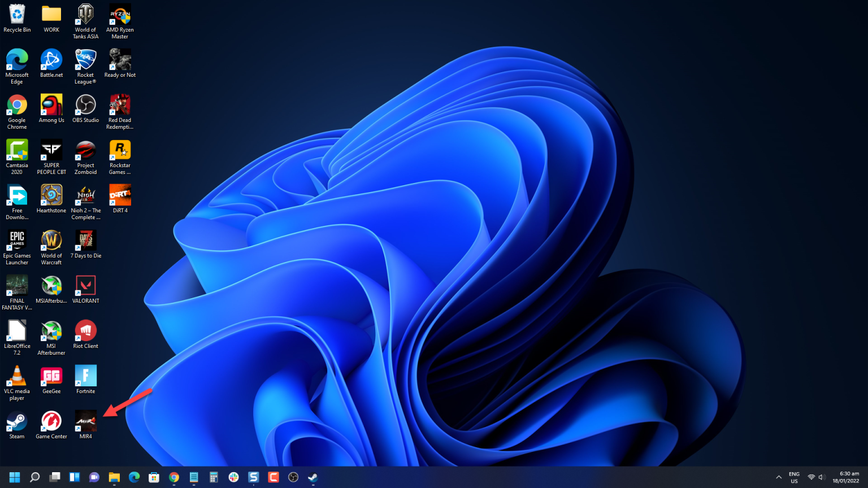Open Teams Chat from taskbar
Image resolution: width=868 pixels, height=488 pixels.
(x=94, y=477)
